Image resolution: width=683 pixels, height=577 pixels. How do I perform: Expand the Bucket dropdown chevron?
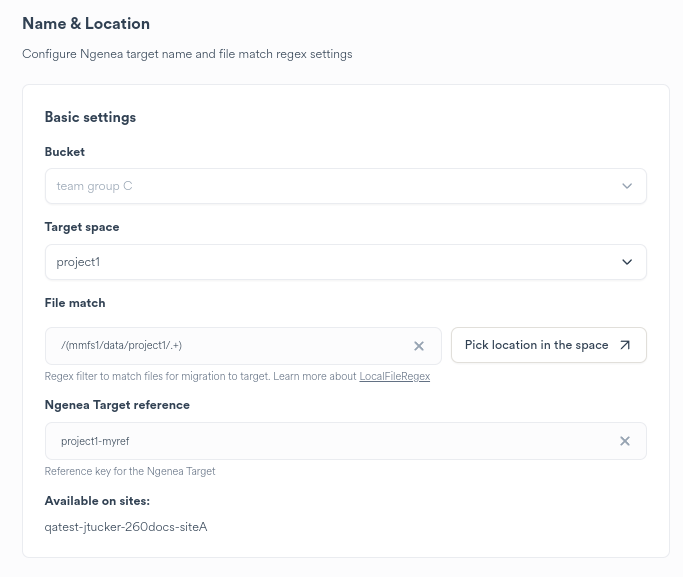pos(627,186)
